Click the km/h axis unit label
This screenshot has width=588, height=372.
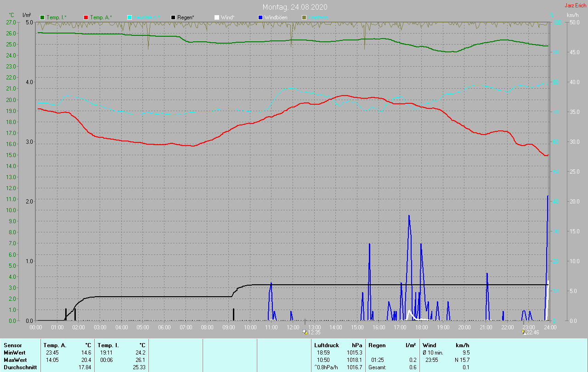coord(572,15)
